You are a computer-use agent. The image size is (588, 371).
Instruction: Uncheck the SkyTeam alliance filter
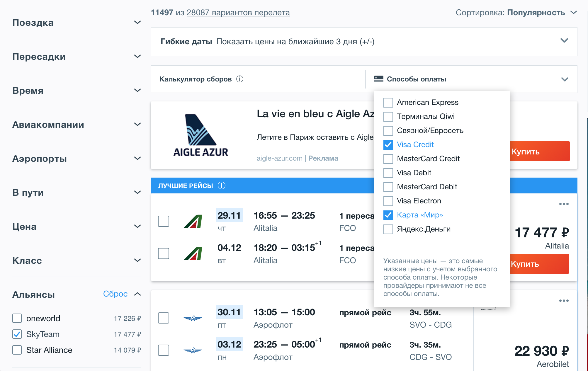tap(17, 334)
